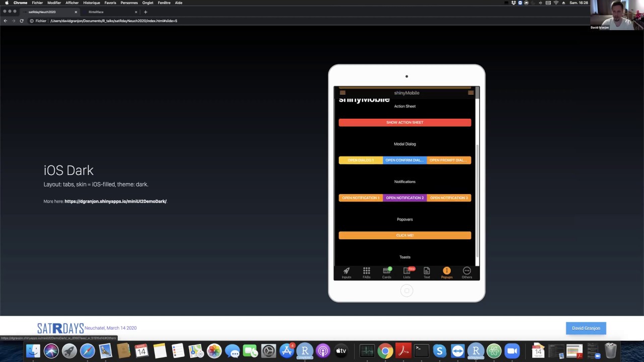
Task: Click the CLICK ME! popover button
Action: (405, 235)
